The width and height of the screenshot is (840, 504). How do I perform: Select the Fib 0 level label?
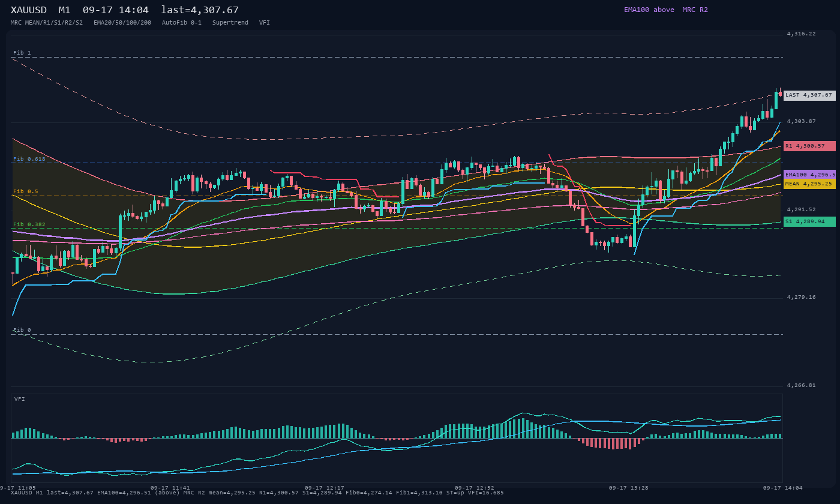point(22,330)
